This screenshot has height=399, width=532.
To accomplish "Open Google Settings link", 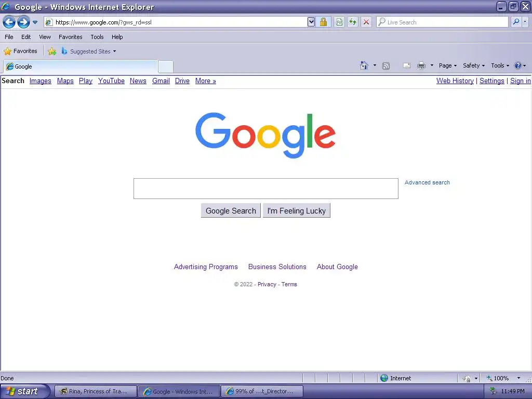I will 492,81.
